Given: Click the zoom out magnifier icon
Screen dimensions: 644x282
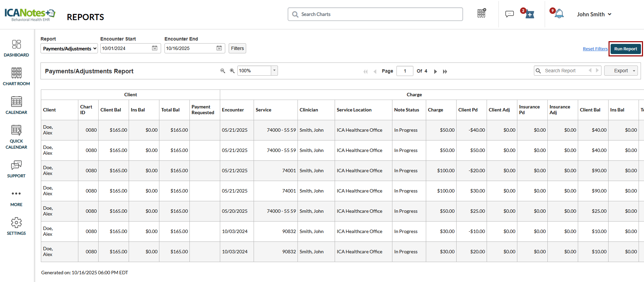Looking at the screenshot, I should 223,71.
